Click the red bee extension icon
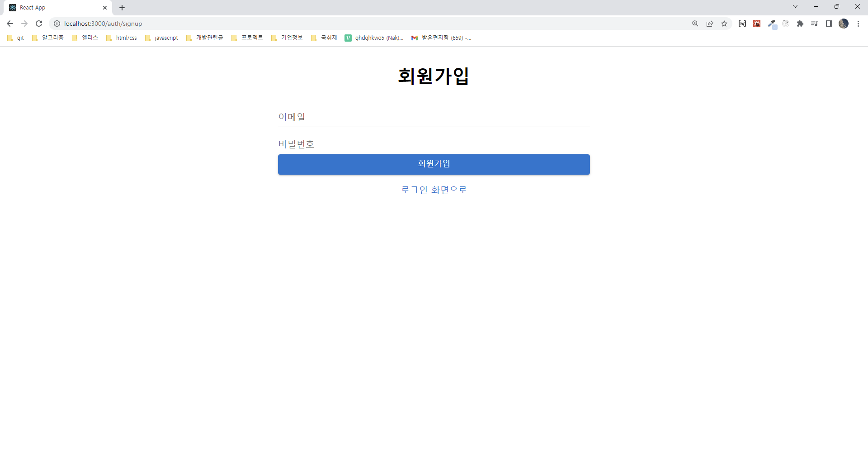Screen dimensions: 868x467 (x=757, y=24)
